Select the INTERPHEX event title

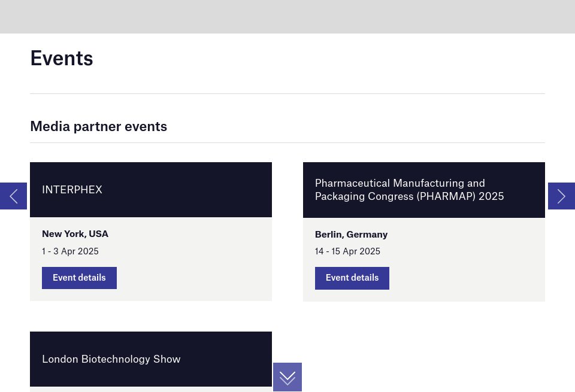[x=72, y=190]
